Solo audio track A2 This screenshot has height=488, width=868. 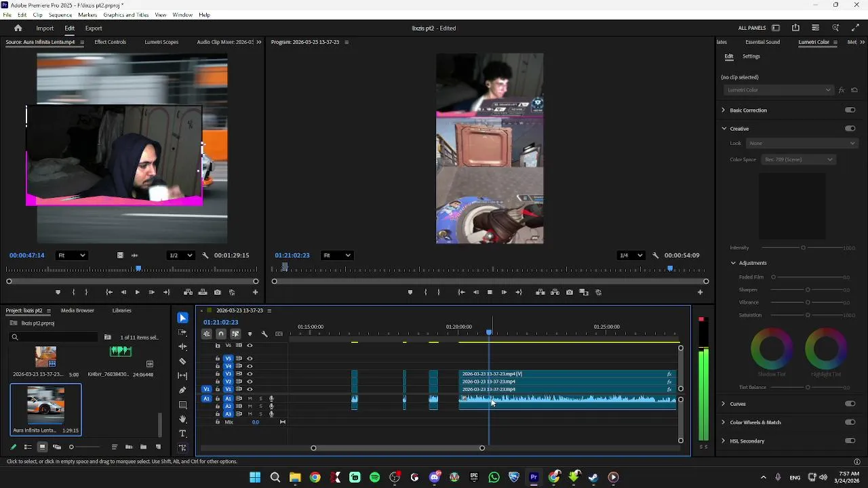coord(260,406)
